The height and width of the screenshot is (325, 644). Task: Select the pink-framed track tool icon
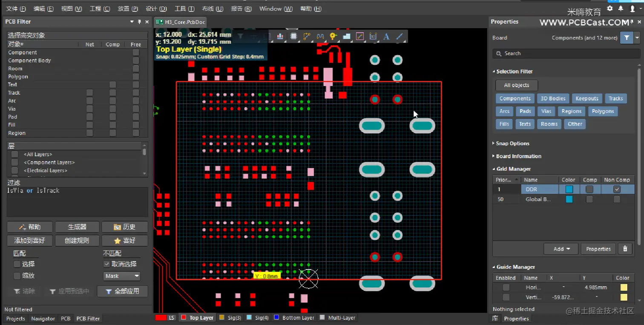[x=360, y=37]
